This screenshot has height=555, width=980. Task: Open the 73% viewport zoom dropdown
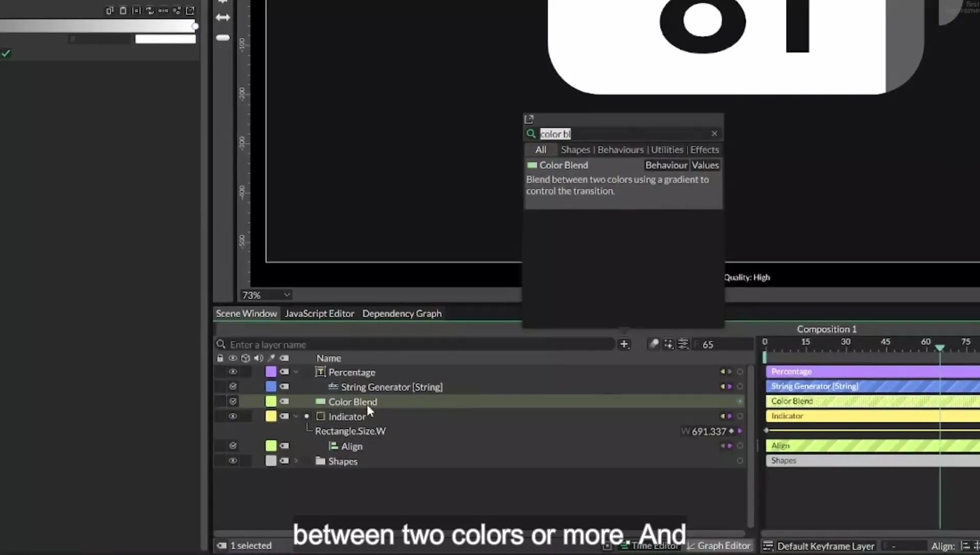266,295
